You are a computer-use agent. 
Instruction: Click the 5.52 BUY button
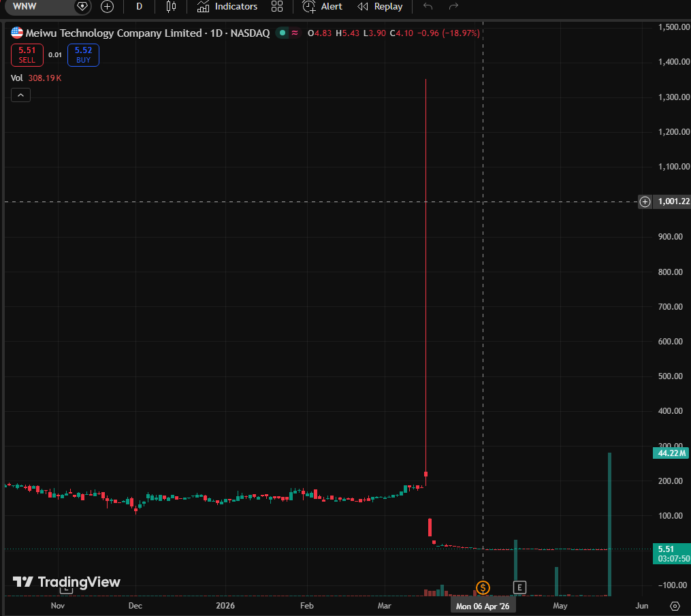[83, 55]
